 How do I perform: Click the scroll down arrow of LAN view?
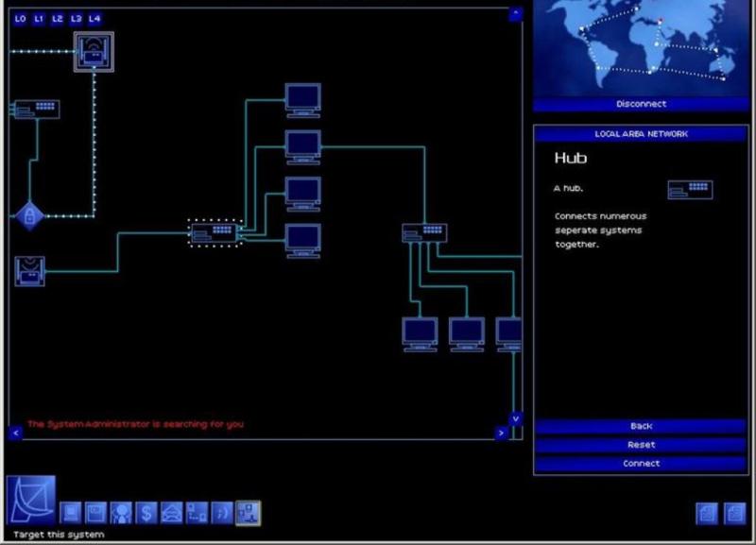click(x=515, y=417)
